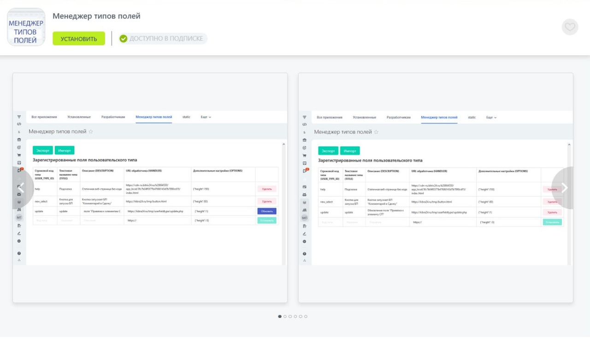Select the fourth carousel pagination dot
This screenshot has height=364, width=590.
click(295, 317)
